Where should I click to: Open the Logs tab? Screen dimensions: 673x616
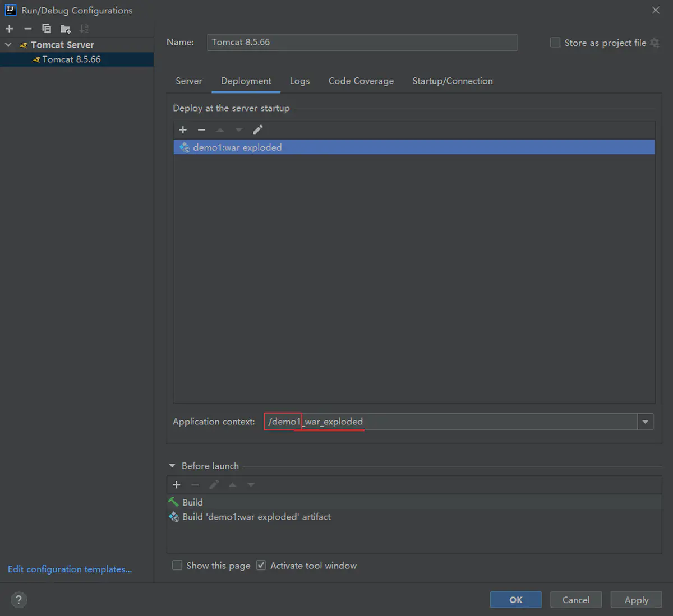point(299,81)
